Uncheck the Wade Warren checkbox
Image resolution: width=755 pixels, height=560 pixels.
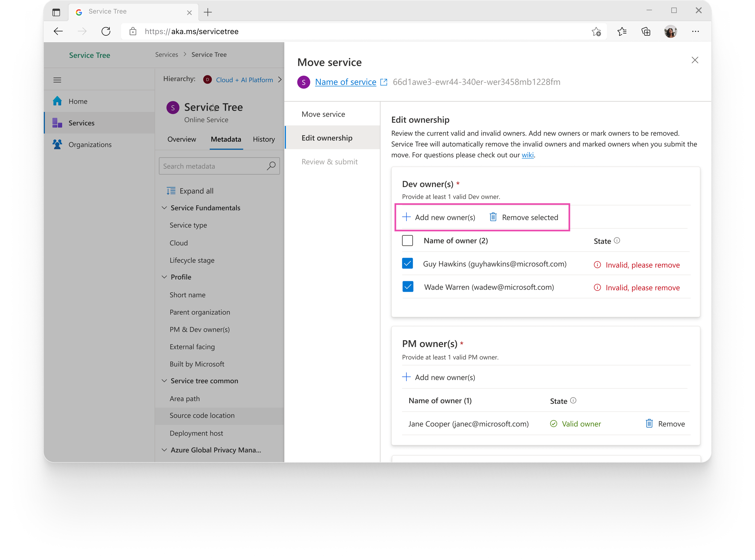coord(407,287)
